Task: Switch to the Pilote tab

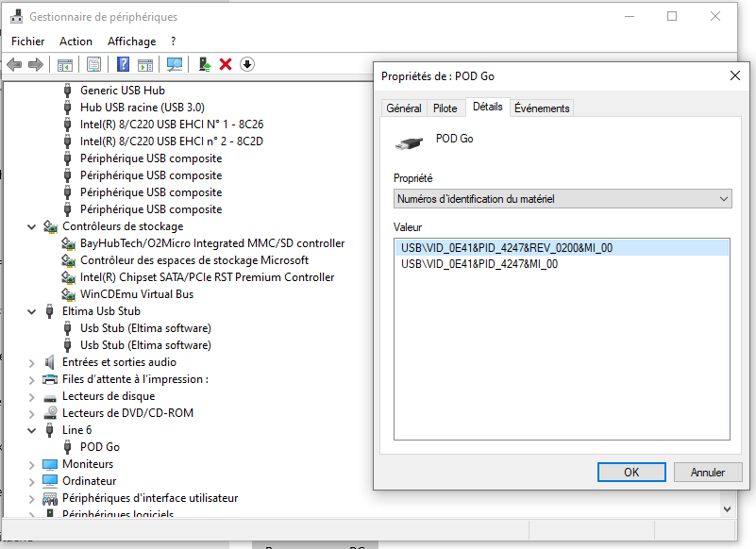Action: (445, 108)
